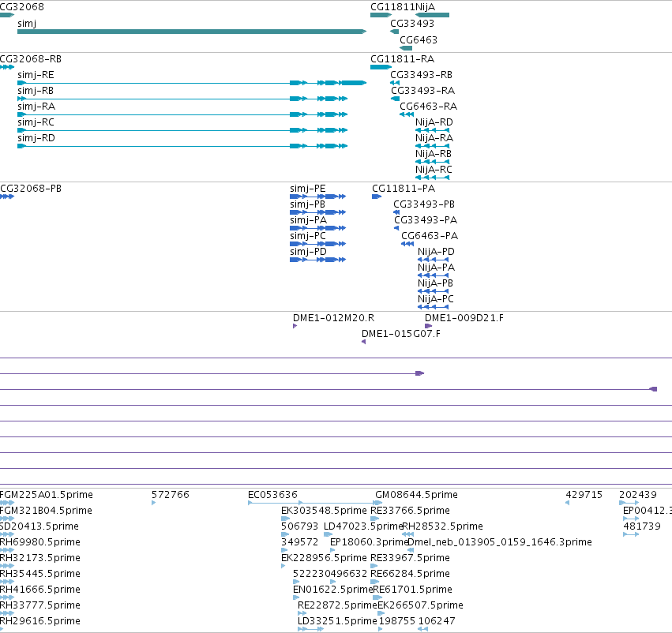Select RE33967.5prime EST
Viewport: 672px width, 633px height.
coord(374,566)
